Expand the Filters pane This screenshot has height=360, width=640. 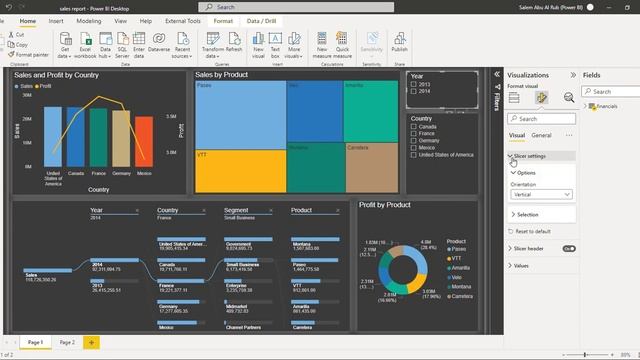(497, 74)
